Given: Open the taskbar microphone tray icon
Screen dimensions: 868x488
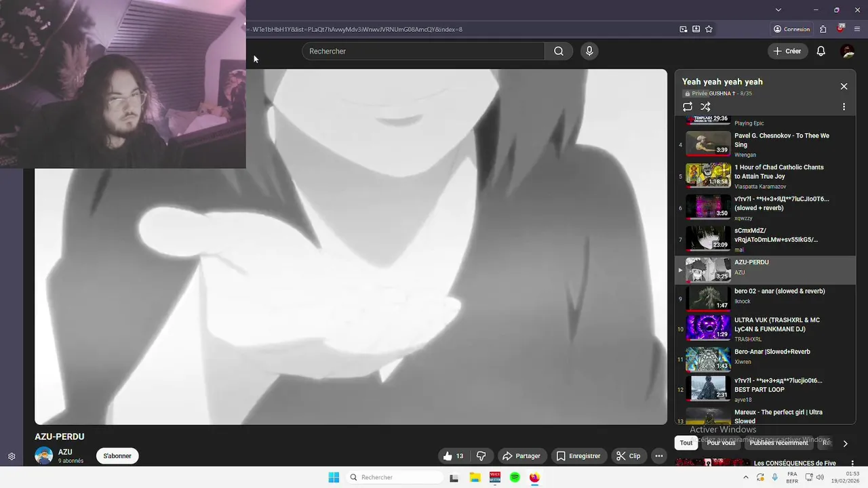Looking at the screenshot, I should [x=774, y=477].
